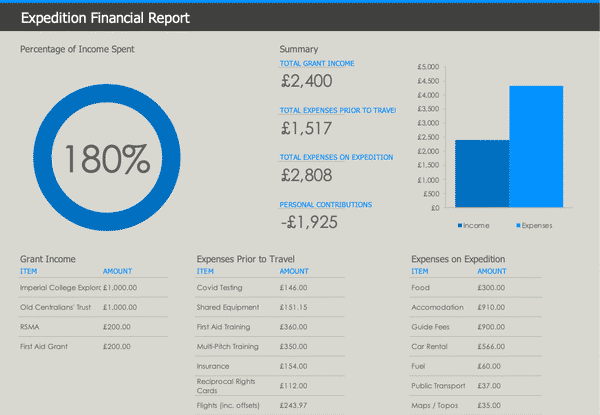Viewport: 600px width, 415px height.
Task: Click Expenses Prior to Travel AMOUNT header
Action: (x=294, y=271)
